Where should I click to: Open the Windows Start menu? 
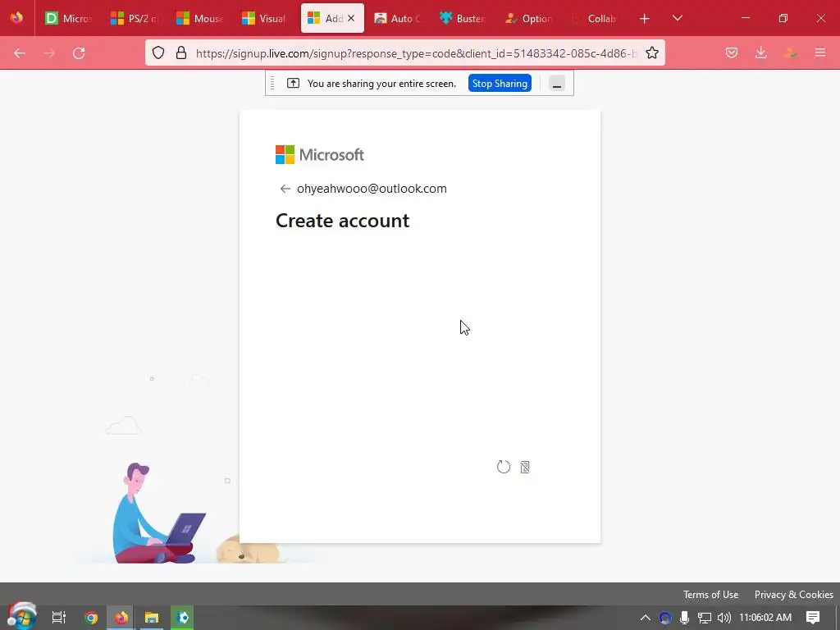coord(22,616)
